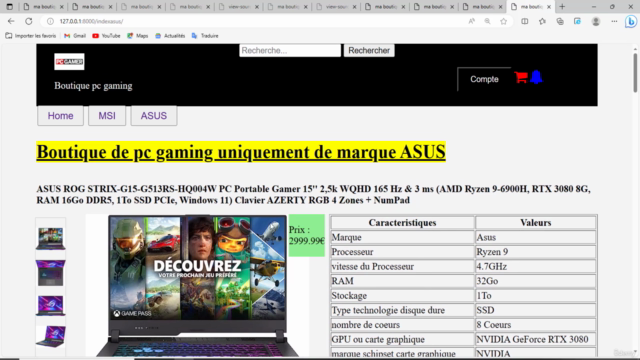Viewport: 640px width, 360px height.
Task: Open a new browser tab with plus
Action: (562, 7)
